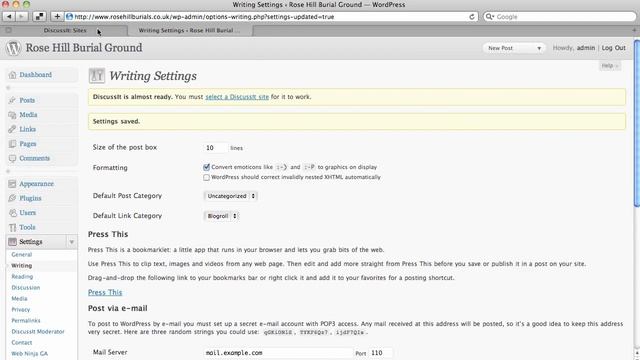Click the WordPress logo icon

pyautogui.click(x=13, y=48)
